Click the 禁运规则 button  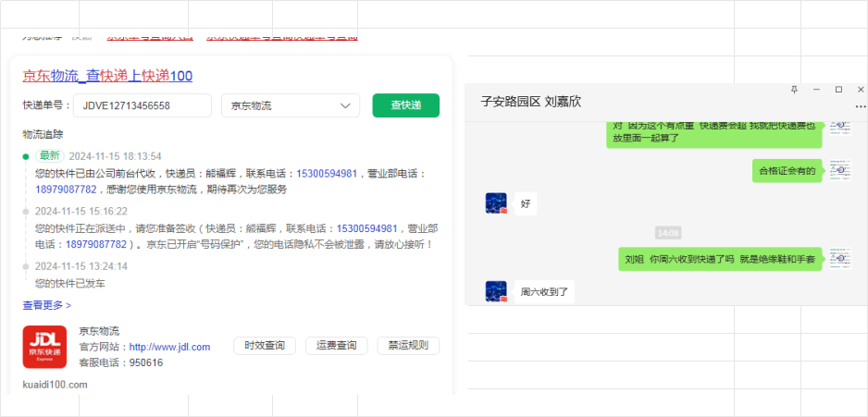coord(408,346)
